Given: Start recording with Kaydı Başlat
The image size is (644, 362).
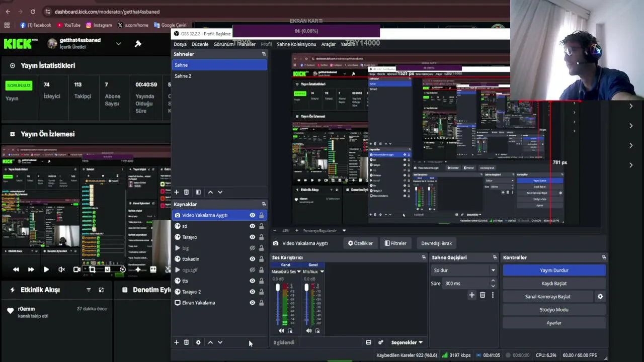Looking at the screenshot, I should coord(554,284).
